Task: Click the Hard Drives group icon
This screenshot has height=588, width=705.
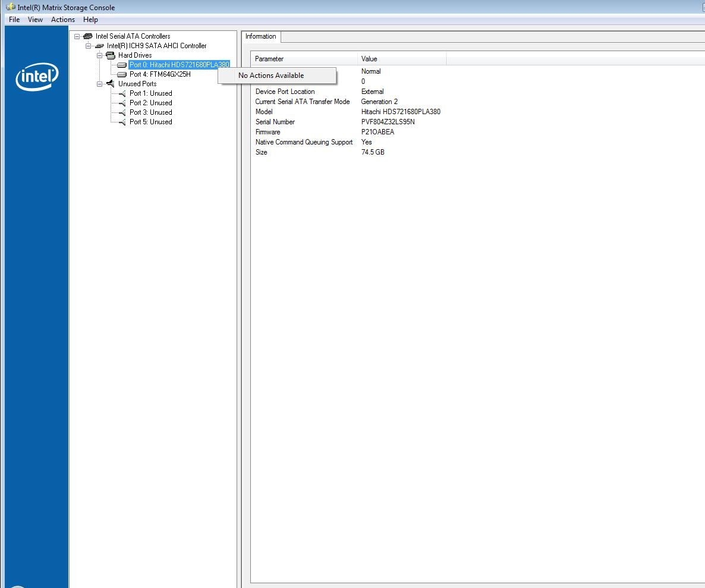Action: click(x=111, y=55)
